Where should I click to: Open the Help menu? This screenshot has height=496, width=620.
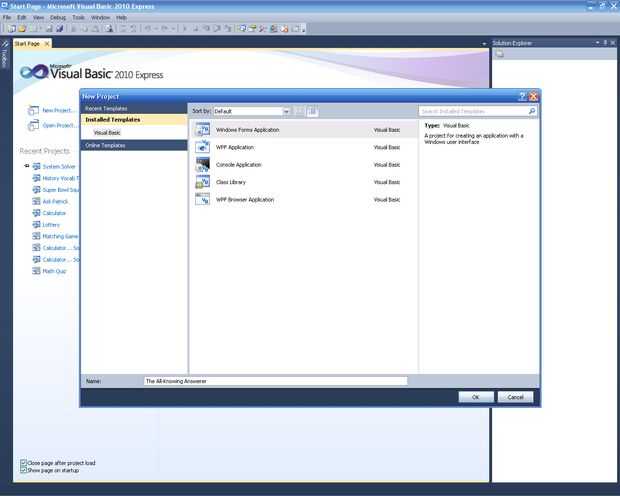[x=121, y=17]
